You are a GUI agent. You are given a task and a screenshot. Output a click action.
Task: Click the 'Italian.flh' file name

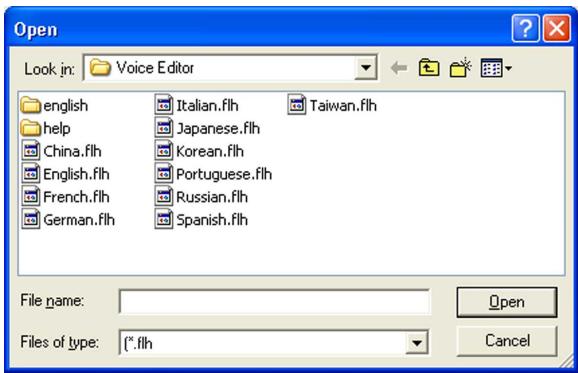[207, 106]
